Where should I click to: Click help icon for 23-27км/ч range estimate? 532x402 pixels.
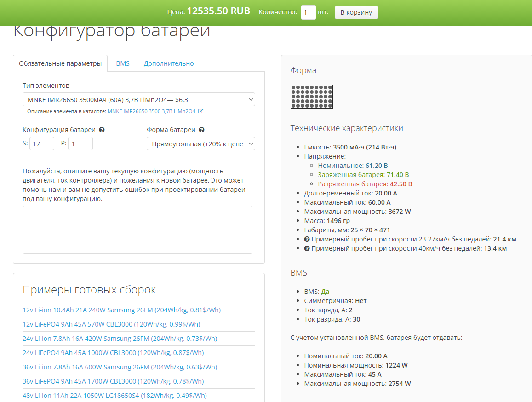(307, 239)
